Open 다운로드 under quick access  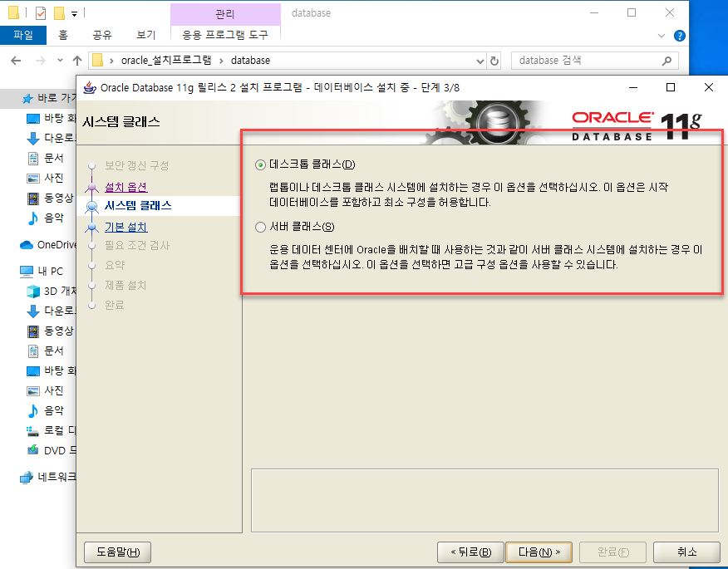(x=51, y=138)
